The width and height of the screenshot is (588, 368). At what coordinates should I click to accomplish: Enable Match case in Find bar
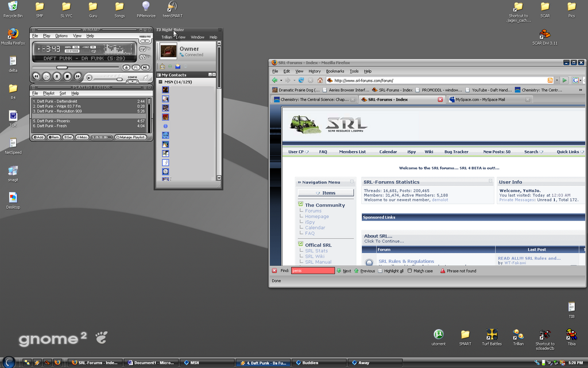point(410,271)
